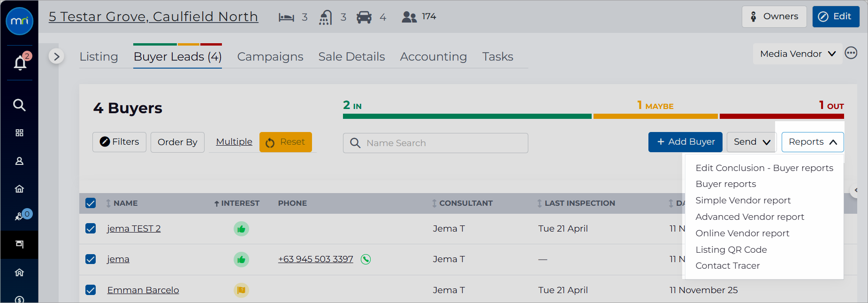Viewport: 868px width, 303px height.
Task: Switch to the Campaigns tab
Action: (x=270, y=57)
